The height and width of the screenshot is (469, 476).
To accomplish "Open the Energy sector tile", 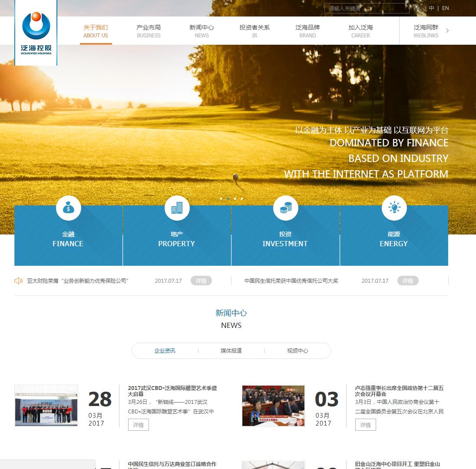I will [x=394, y=235].
